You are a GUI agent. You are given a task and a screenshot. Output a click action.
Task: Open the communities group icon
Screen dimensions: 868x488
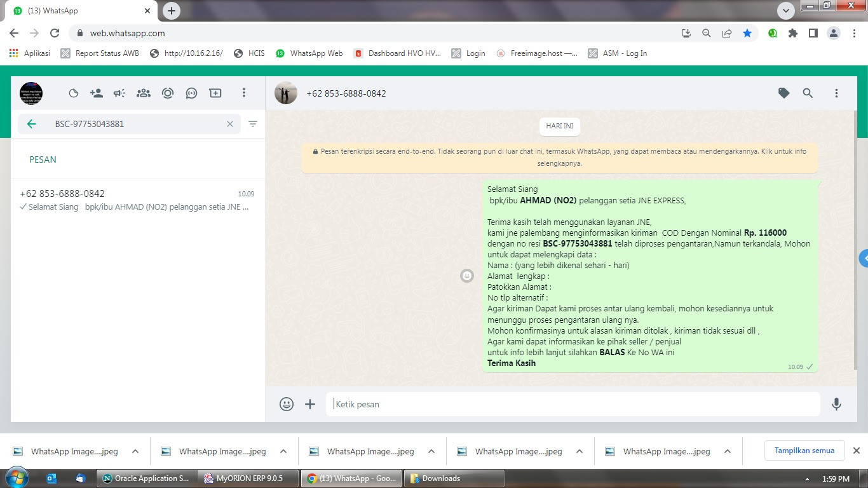[144, 93]
